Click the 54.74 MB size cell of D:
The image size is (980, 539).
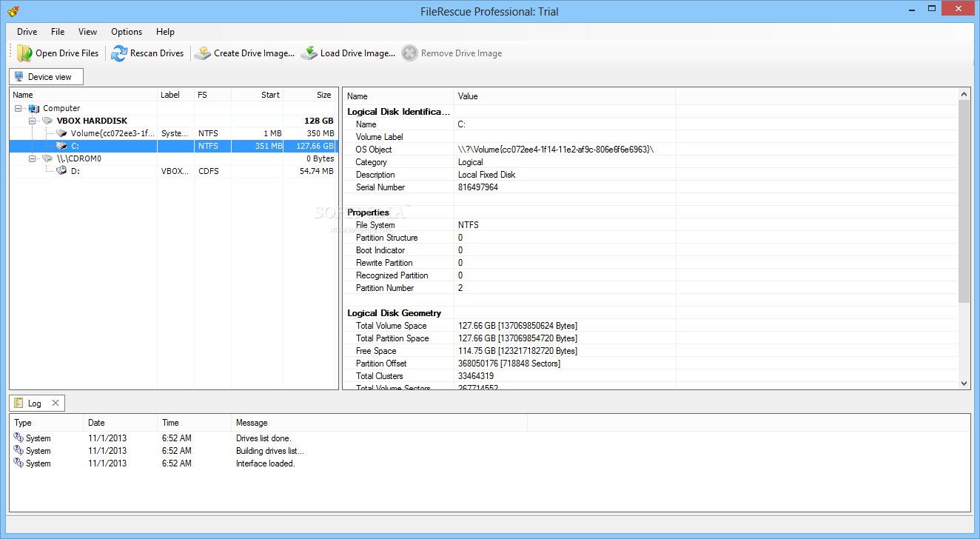pos(311,171)
